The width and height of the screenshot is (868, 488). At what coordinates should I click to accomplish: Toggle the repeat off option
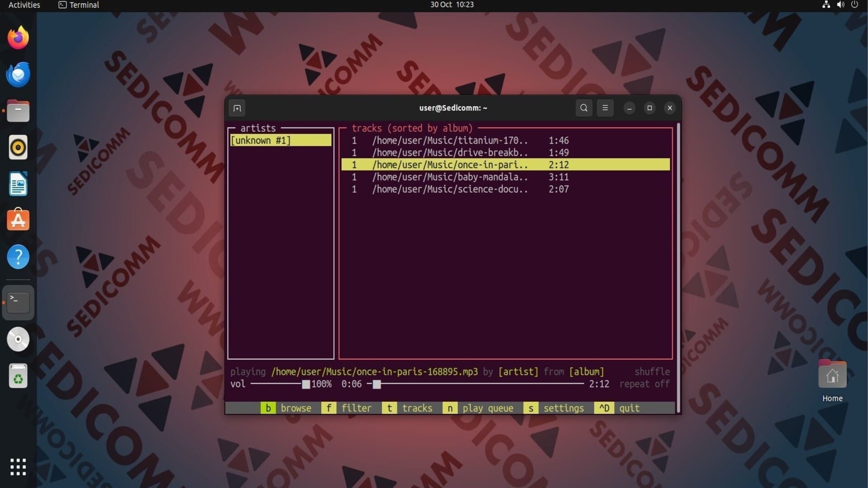tap(644, 384)
